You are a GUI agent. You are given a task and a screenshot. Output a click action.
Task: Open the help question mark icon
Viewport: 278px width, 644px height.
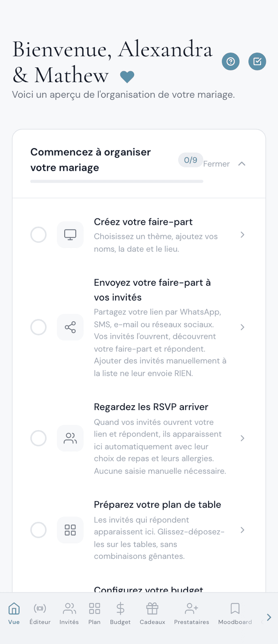[x=231, y=61]
